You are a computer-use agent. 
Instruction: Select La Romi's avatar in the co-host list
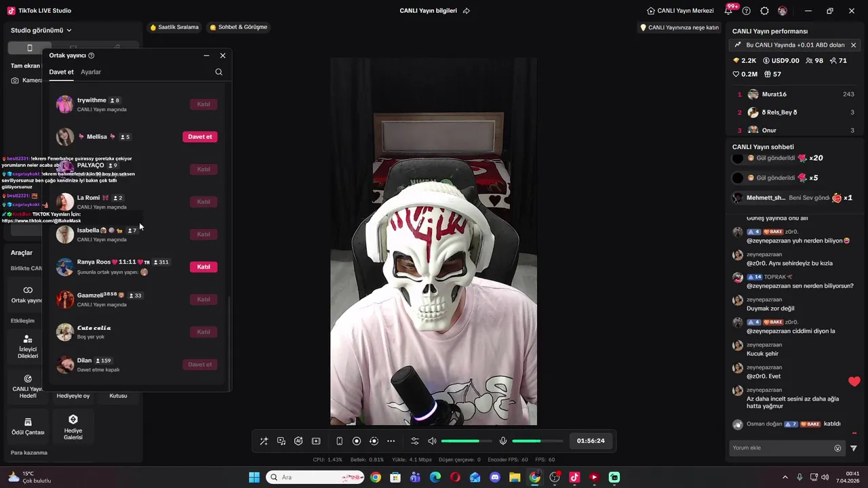coord(65,202)
